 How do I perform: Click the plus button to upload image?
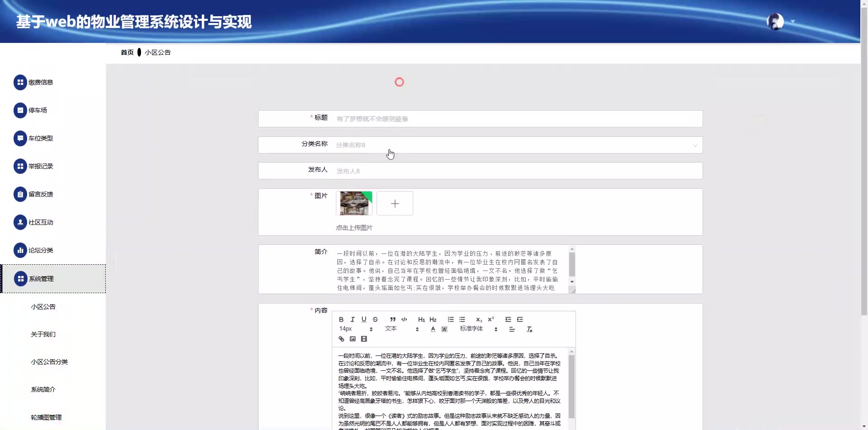coord(395,204)
